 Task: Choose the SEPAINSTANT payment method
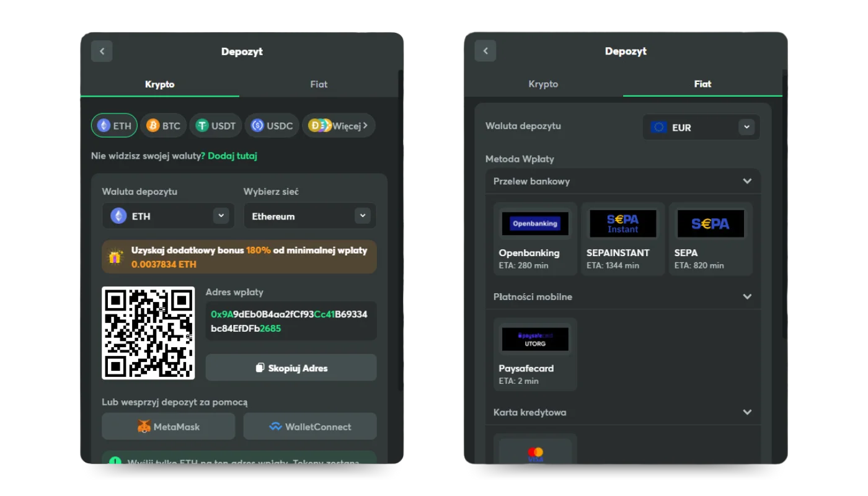tap(622, 239)
